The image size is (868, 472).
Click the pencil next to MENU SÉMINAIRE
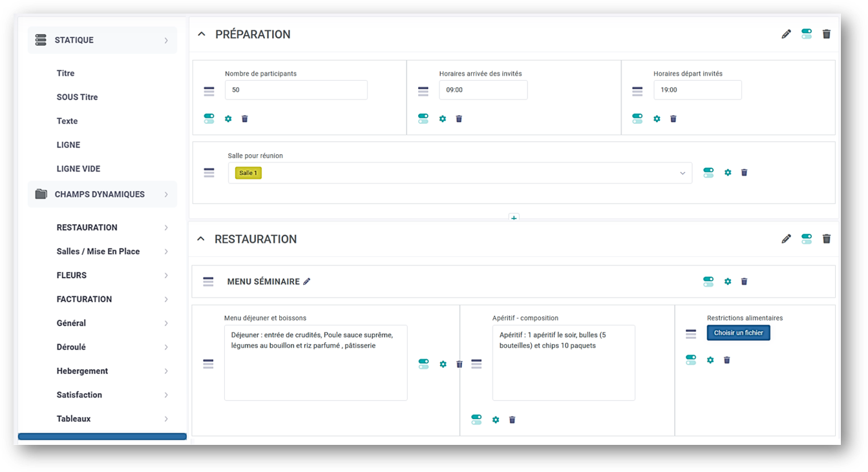pos(307,282)
